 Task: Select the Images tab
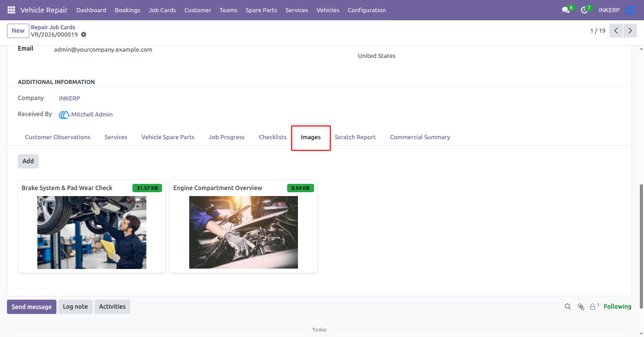point(311,137)
